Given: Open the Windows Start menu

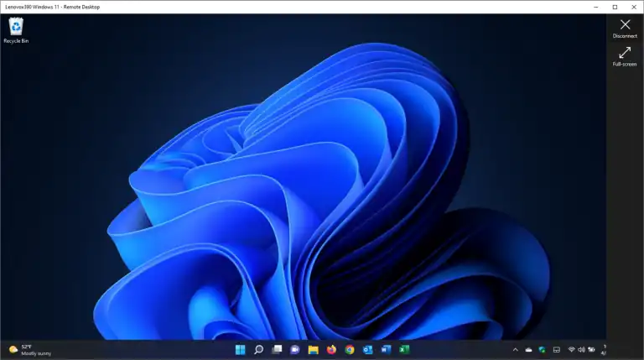Looking at the screenshot, I should (x=241, y=350).
